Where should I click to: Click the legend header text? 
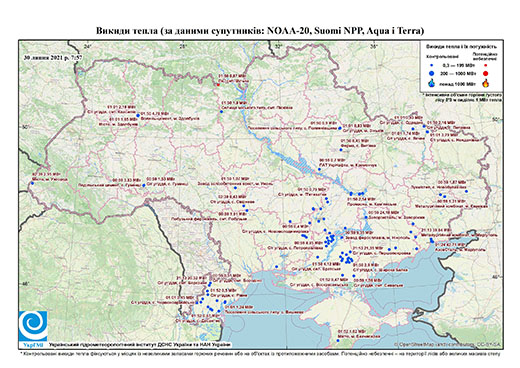461,47
